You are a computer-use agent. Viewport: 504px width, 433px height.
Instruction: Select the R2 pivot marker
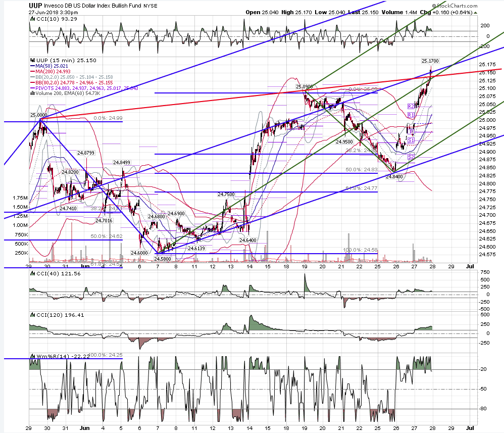click(x=411, y=107)
